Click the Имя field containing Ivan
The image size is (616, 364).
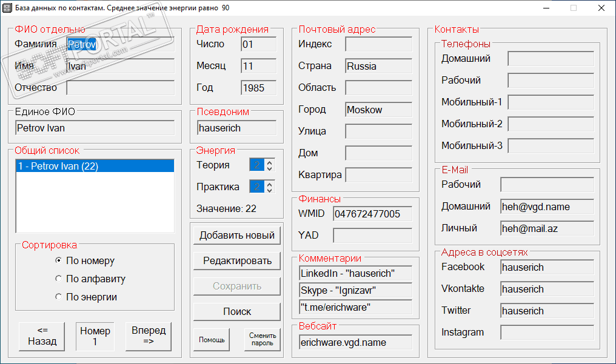[x=120, y=66]
